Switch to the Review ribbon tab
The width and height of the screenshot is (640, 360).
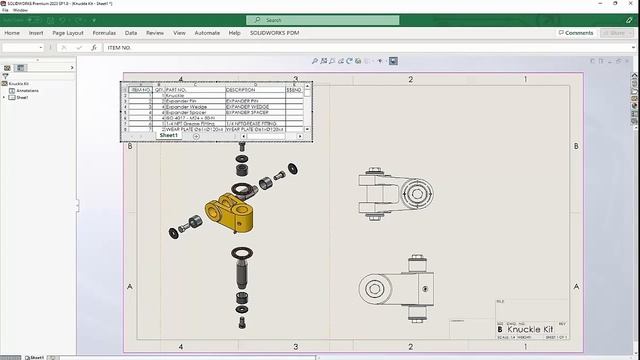point(155,33)
